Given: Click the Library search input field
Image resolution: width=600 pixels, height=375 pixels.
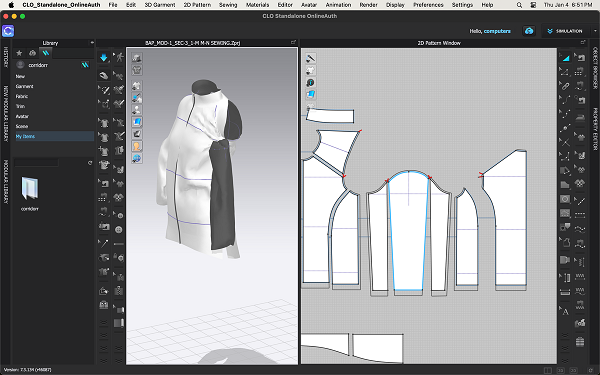Looking at the screenshot, I should click(36, 163).
